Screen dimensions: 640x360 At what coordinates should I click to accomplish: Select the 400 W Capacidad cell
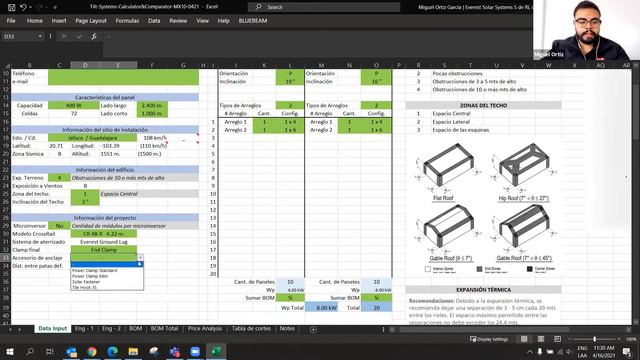point(73,105)
